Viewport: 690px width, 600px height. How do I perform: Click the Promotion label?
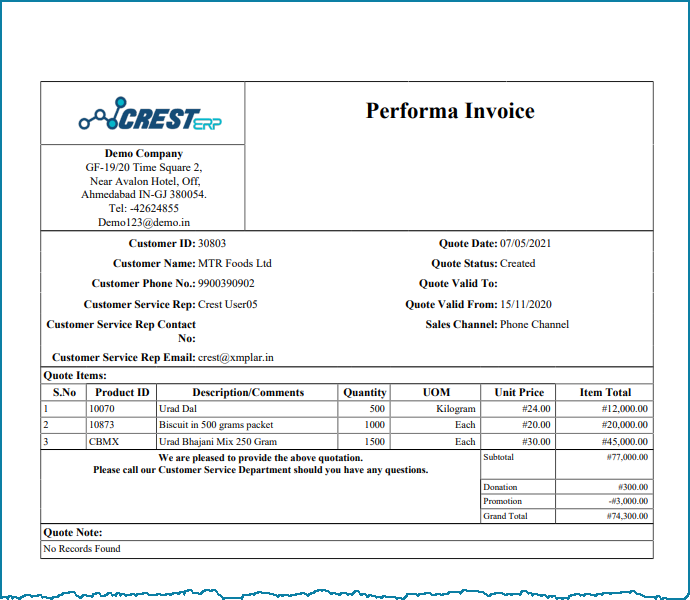point(502,501)
